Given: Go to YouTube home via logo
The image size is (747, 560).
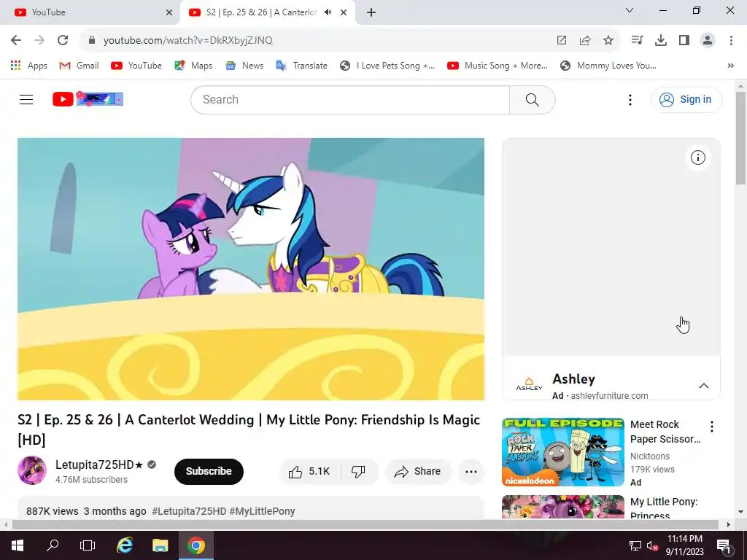Looking at the screenshot, I should click(x=88, y=99).
